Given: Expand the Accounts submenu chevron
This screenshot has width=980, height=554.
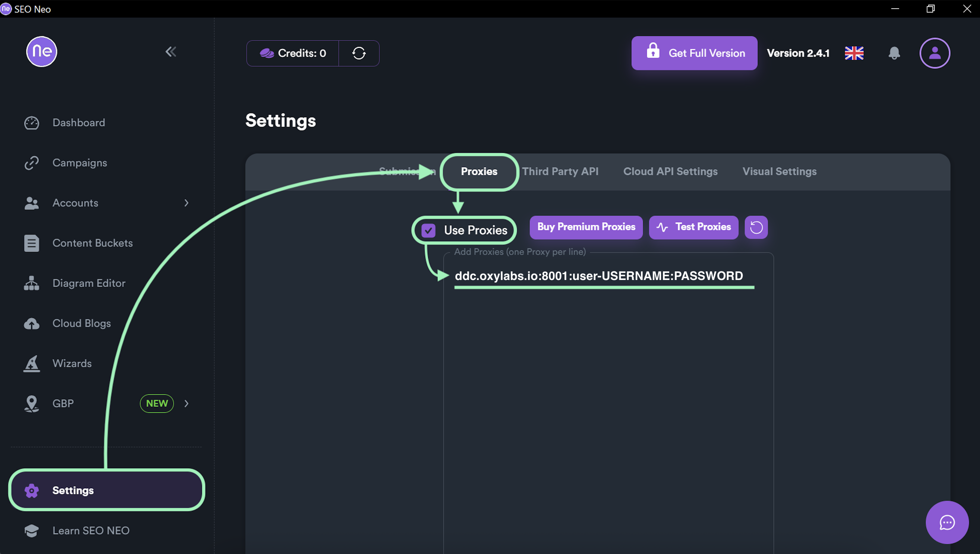Looking at the screenshot, I should coord(186,203).
